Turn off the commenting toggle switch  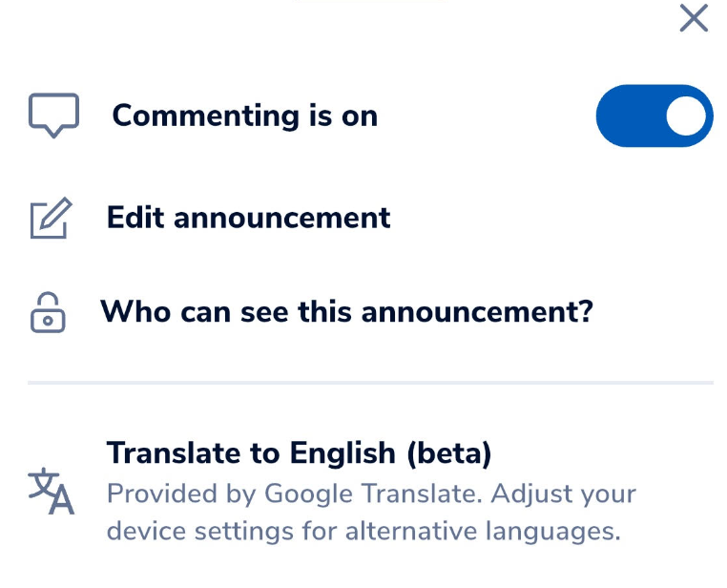654,115
